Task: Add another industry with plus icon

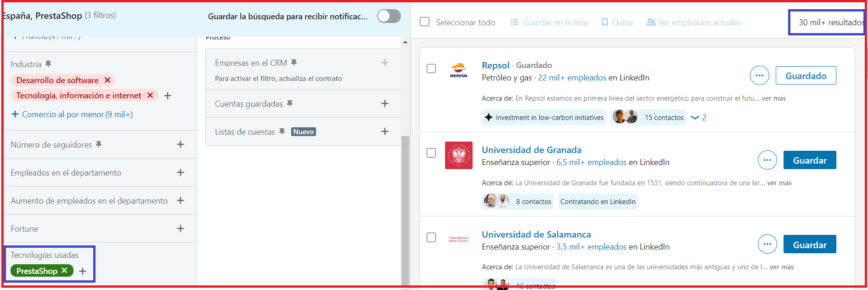Action: point(168,96)
